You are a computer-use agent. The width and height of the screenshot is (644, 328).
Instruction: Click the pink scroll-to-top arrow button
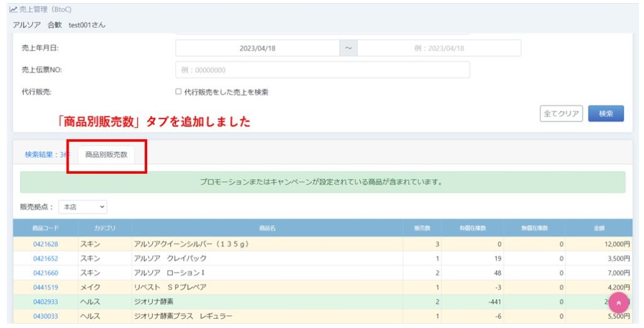click(618, 303)
